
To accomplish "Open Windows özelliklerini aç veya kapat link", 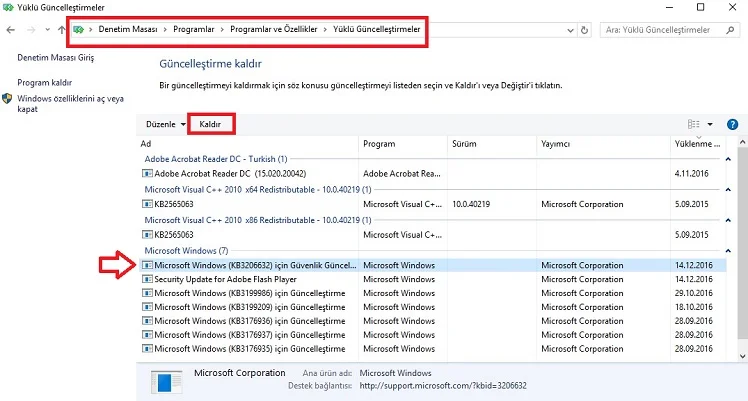I will (71, 103).
